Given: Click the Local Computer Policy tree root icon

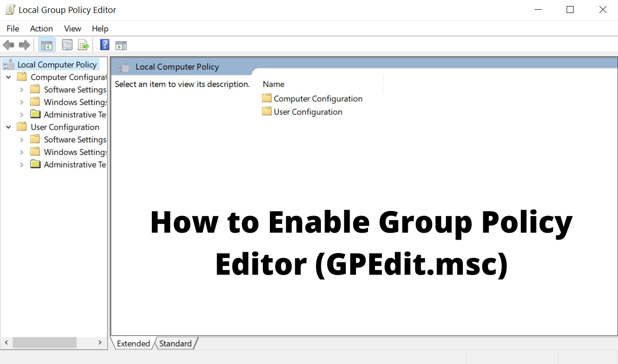Looking at the screenshot, I should [x=8, y=64].
